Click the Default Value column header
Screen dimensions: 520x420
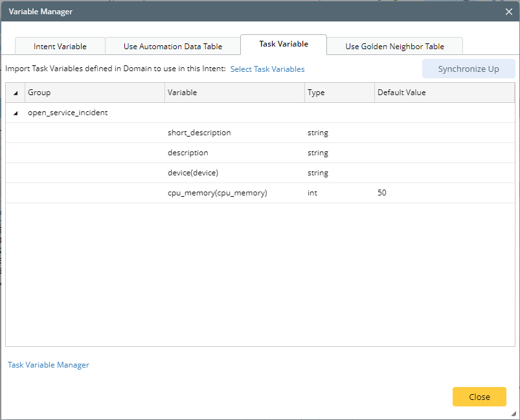(x=443, y=93)
